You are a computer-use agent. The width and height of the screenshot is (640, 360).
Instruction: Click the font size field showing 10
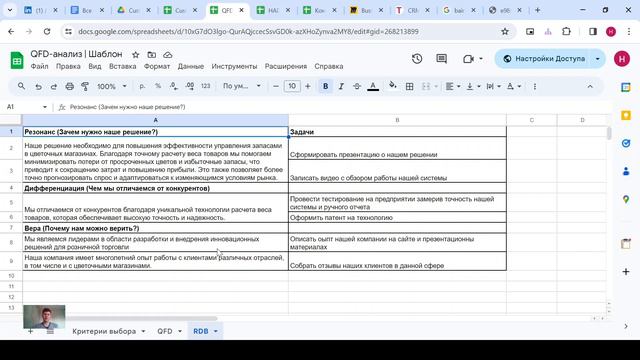click(292, 86)
